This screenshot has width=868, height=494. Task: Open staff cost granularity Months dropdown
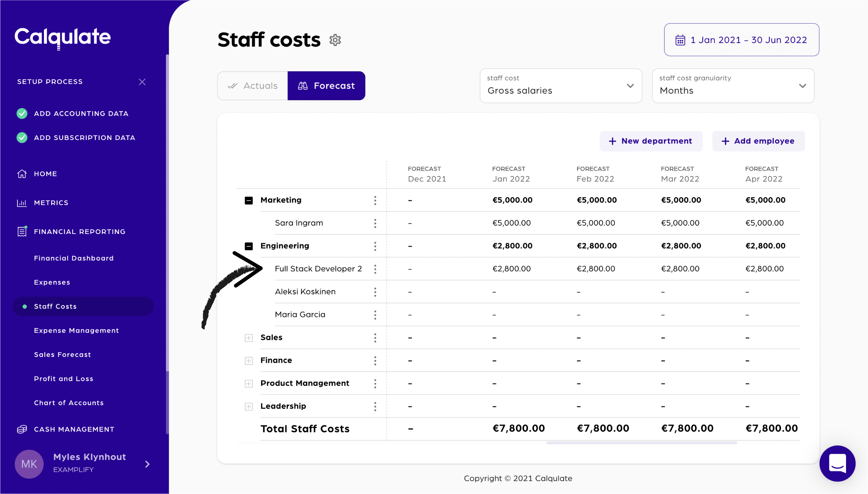click(x=733, y=86)
